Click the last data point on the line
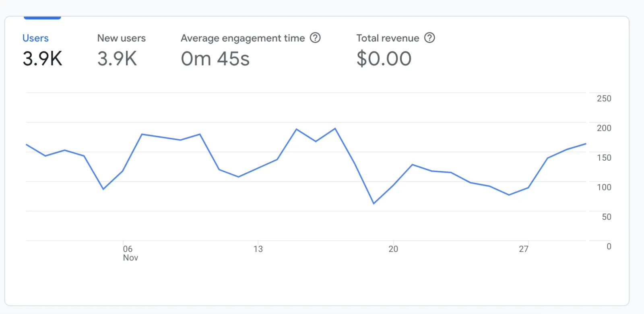 (586, 144)
